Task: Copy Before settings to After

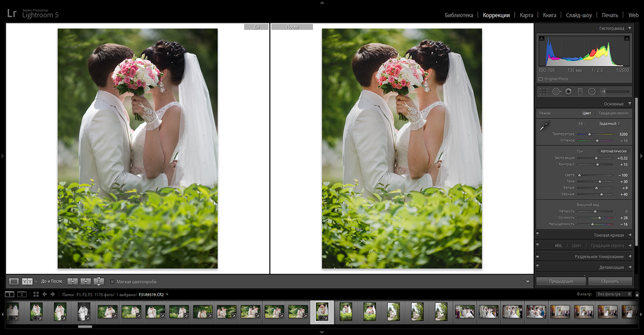Action: pyautogui.click(x=73, y=282)
